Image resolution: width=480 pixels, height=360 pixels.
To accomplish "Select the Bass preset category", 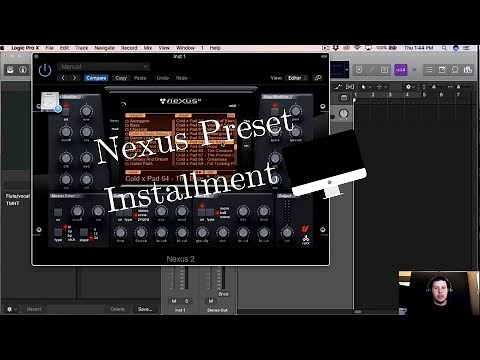I will click(x=135, y=125).
